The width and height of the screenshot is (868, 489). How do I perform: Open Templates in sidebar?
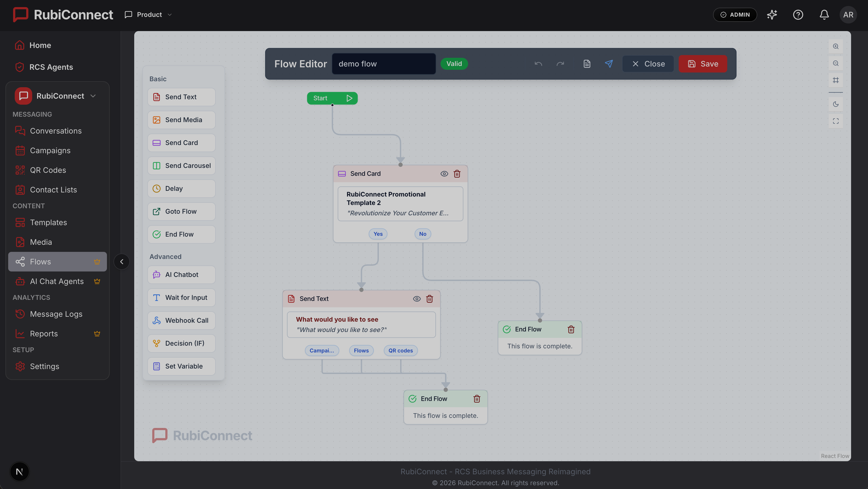click(x=57, y=222)
